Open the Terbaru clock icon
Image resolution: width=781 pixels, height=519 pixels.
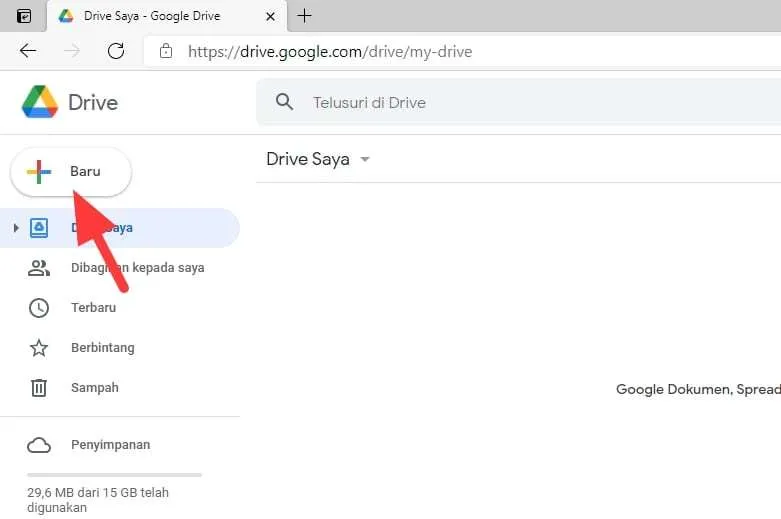click(x=39, y=308)
